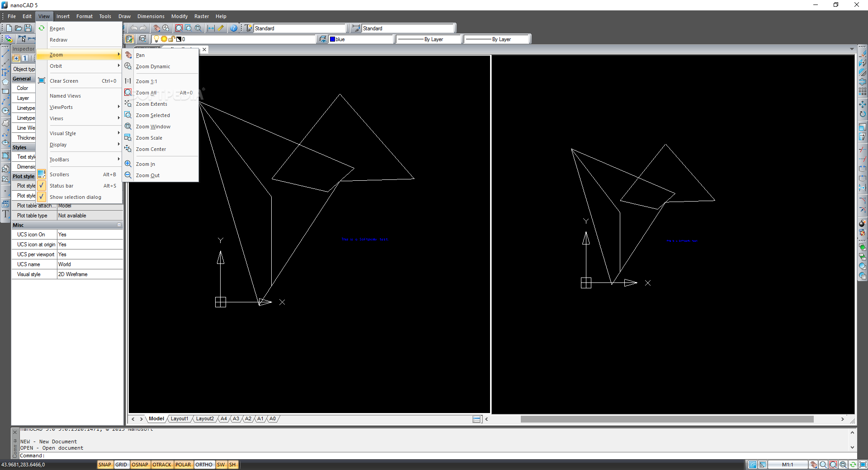Click the green Regen icon in status bar
Image resolution: width=868 pixels, height=470 pixels.
(x=853, y=465)
